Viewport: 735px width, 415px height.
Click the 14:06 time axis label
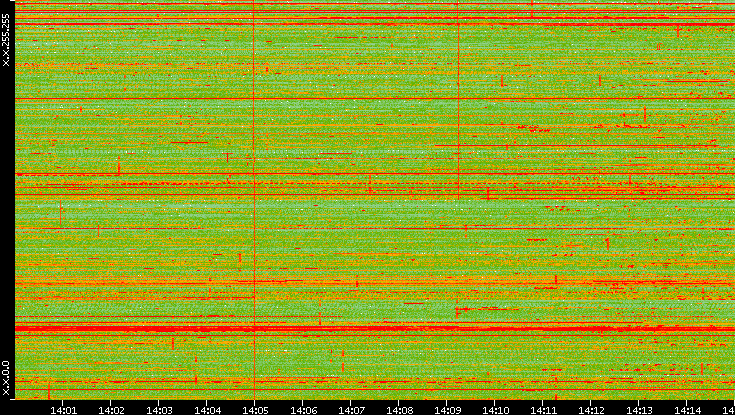click(303, 410)
